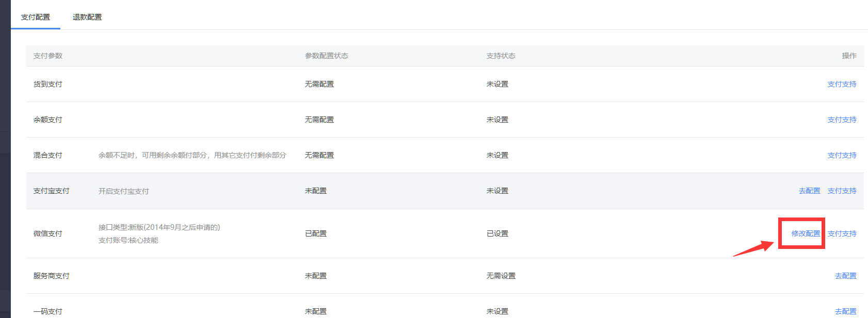The width and height of the screenshot is (868, 318).
Task: Click the 支付参数 column header
Action: pos(48,56)
